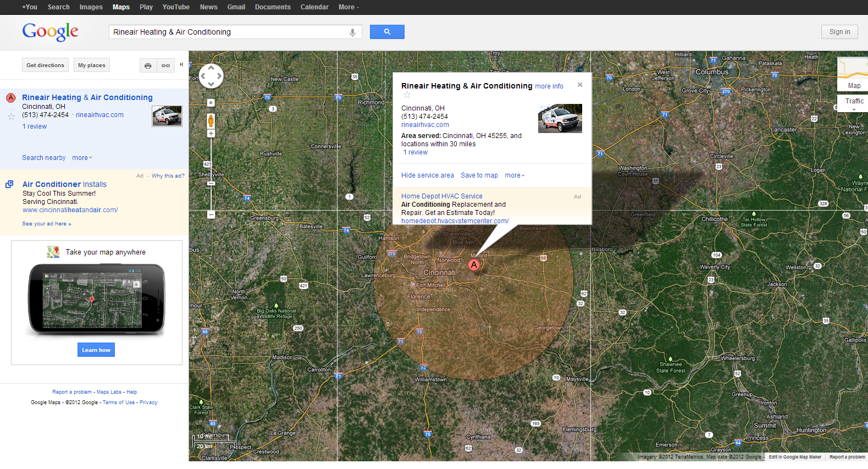Expand the more dropdown in the info window
Image resolution: width=868 pixels, height=469 pixels.
coord(515,175)
